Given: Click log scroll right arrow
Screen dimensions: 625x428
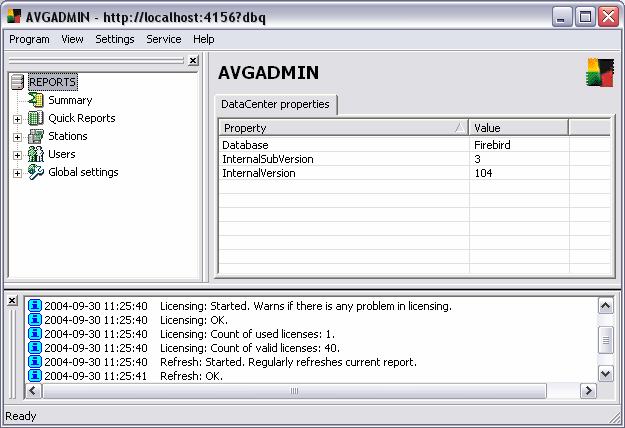Looking at the screenshot, I should coord(588,391).
